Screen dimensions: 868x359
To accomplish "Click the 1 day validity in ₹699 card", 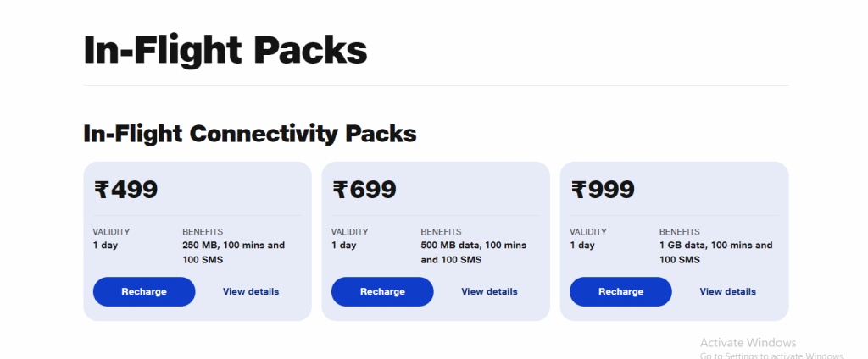I will click(x=343, y=246).
